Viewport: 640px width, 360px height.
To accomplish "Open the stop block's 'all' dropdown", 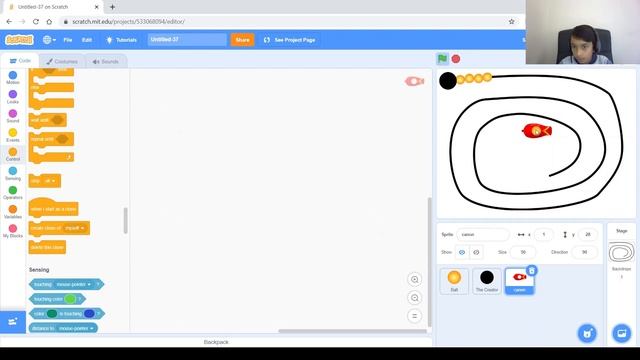I will click(x=50, y=181).
